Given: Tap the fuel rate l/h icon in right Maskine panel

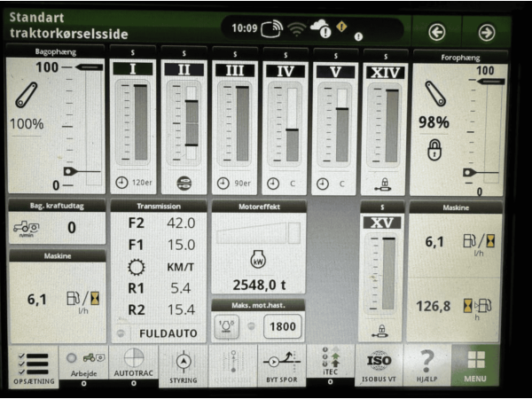Looking at the screenshot, I should click(x=479, y=241).
